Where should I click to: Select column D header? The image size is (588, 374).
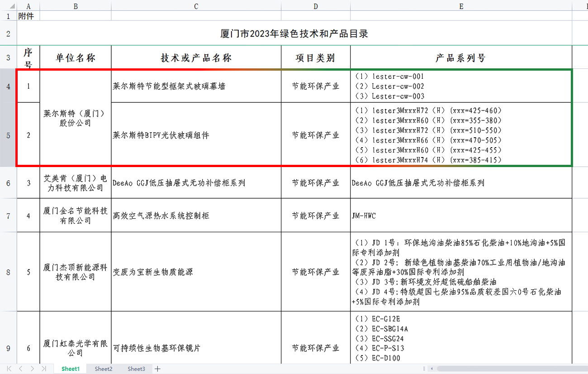click(315, 6)
